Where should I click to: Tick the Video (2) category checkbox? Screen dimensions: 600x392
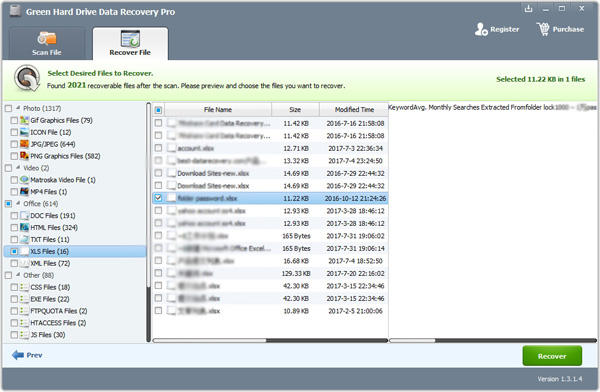click(8, 168)
